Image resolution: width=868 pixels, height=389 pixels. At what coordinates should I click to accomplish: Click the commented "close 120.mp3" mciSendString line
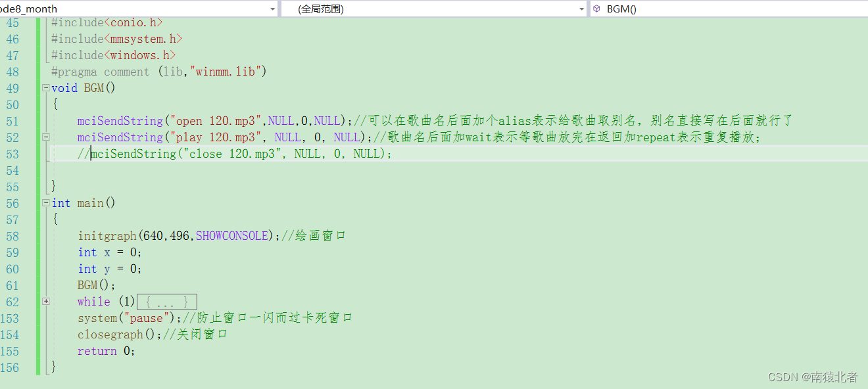coord(234,154)
